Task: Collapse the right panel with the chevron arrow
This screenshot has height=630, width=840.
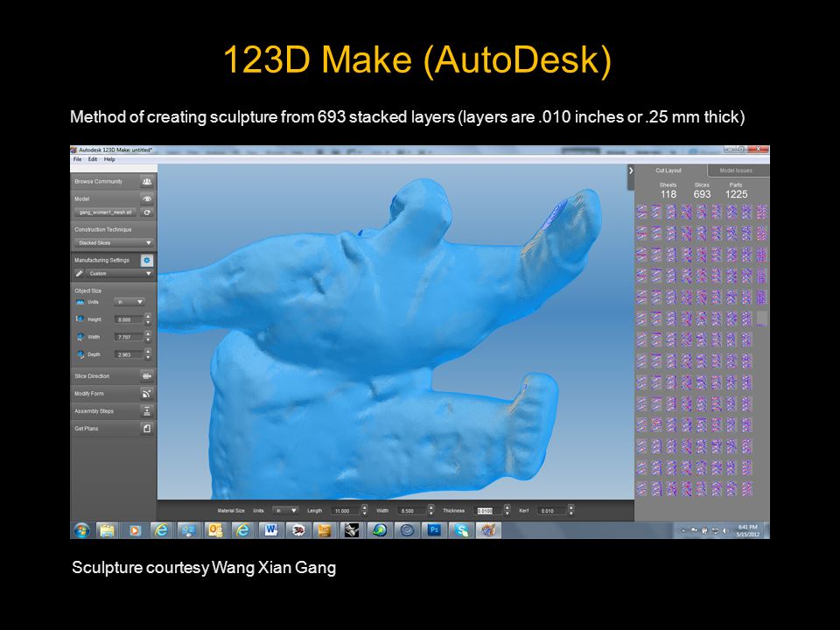Action: pyautogui.click(x=631, y=171)
